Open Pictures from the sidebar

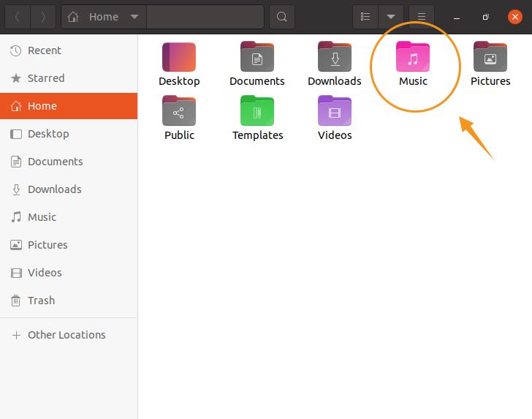click(69, 245)
